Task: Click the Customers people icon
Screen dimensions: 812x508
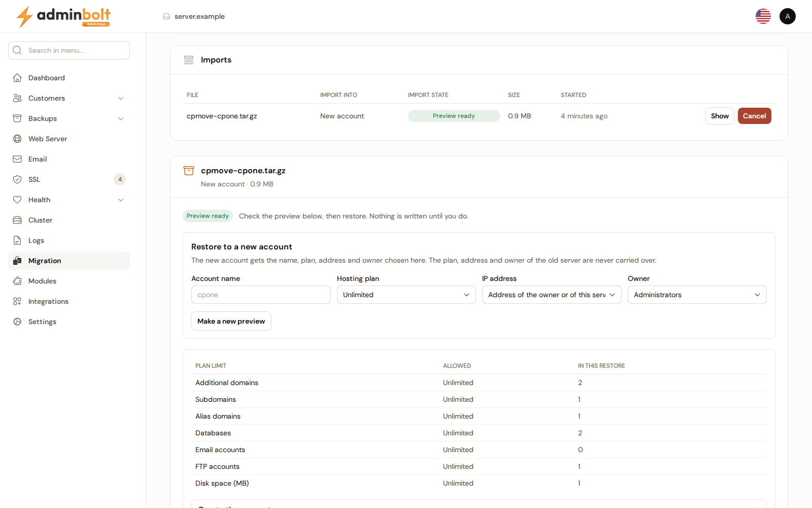Action: coord(17,98)
